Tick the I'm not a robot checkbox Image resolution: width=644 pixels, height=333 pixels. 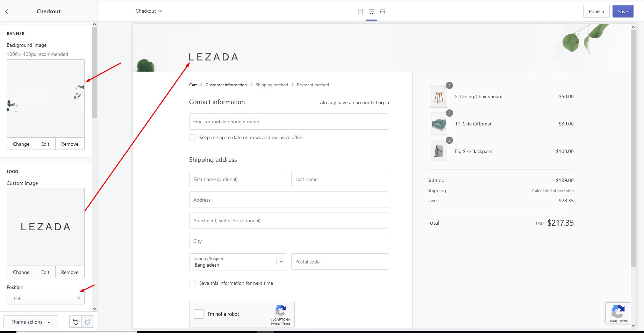pyautogui.click(x=199, y=314)
